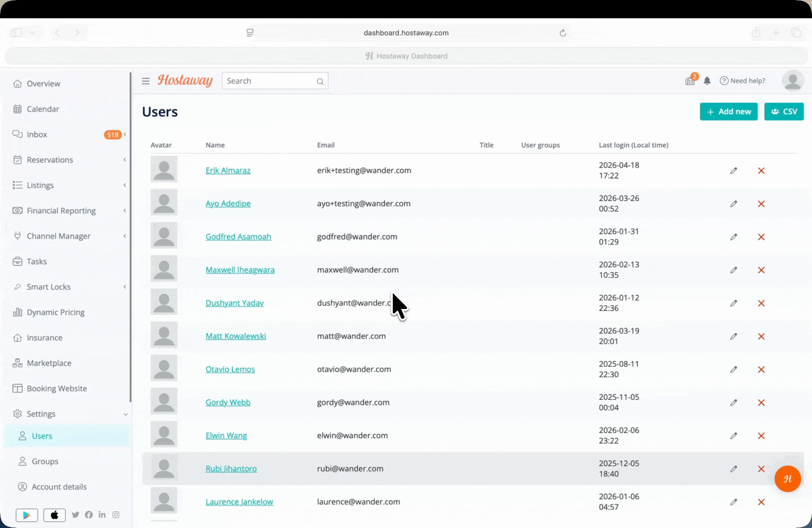Expand the Financial Reporting submenu
Image resolution: width=812 pixels, height=528 pixels.
(125, 211)
